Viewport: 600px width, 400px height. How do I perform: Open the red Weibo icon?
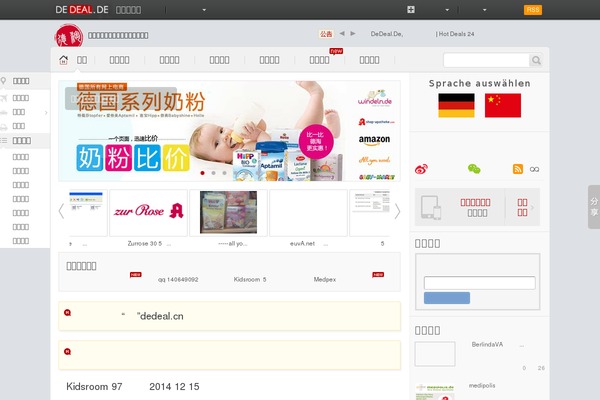point(421,169)
